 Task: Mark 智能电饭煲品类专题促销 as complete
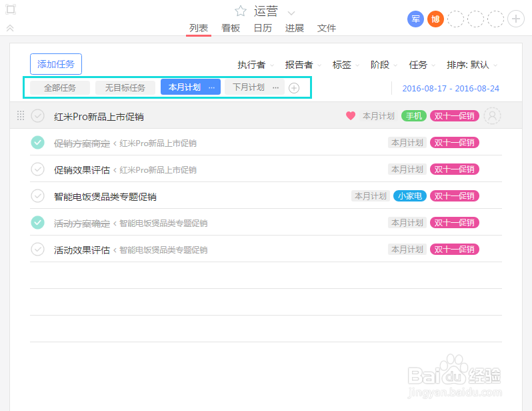[37, 196]
